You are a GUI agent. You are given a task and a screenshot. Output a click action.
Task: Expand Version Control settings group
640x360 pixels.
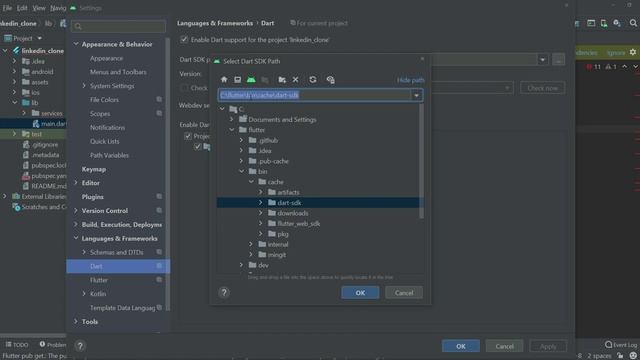click(x=76, y=211)
